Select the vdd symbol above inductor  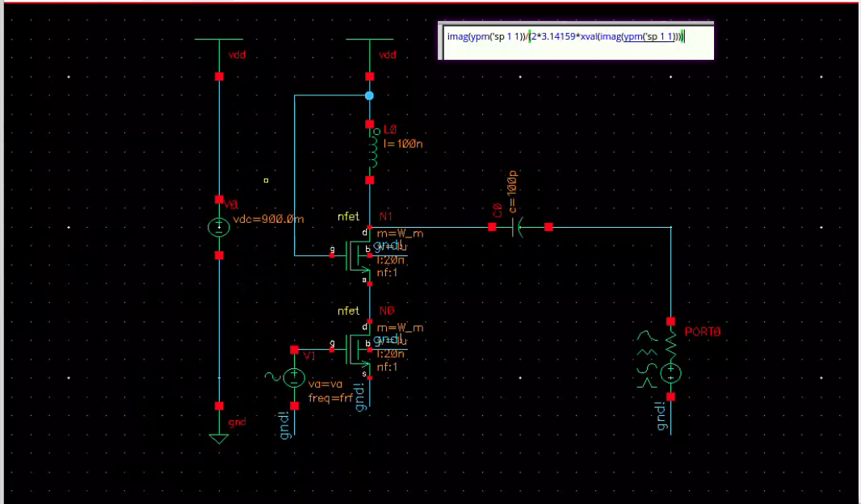pos(370,40)
